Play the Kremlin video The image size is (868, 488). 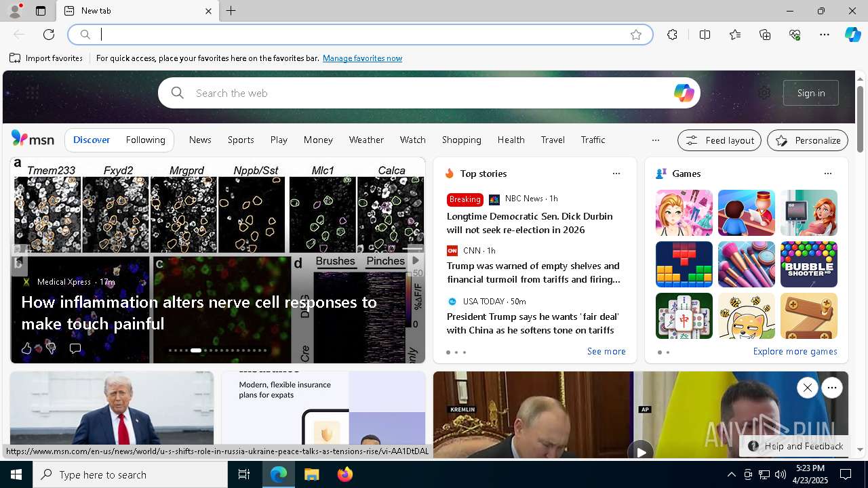coord(640,451)
